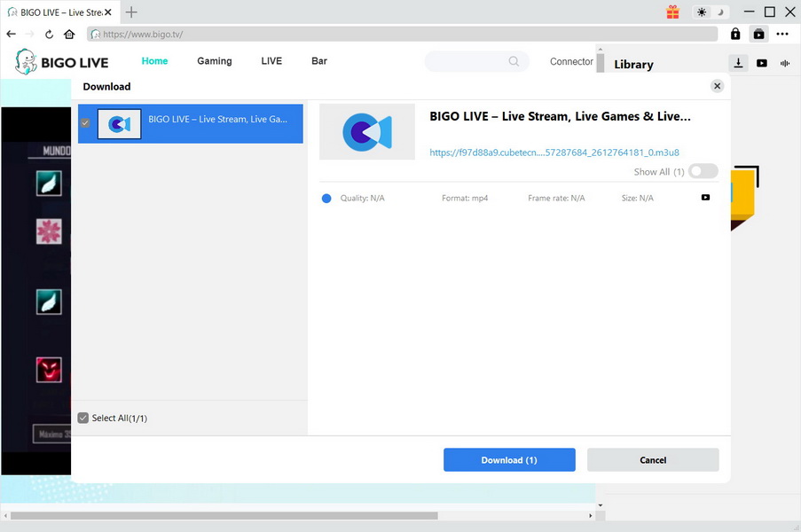Screen dimensions: 801x532
Task: Enable the Show All toggle switch
Action: pos(703,171)
